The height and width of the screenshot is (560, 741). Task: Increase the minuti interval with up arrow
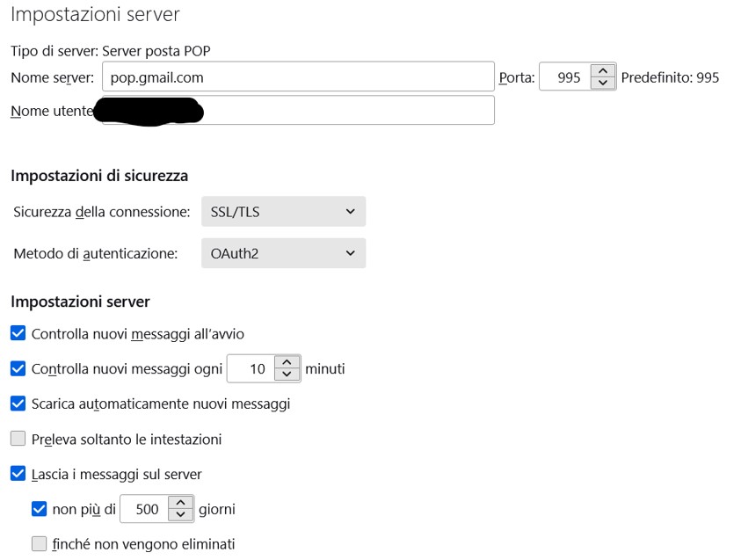287,362
